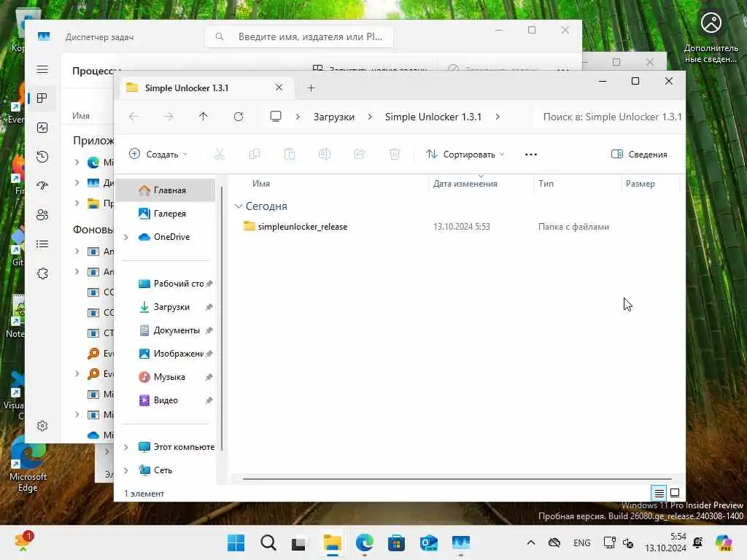Viewport: 747px width, 560px height.
Task: Open Task Manager Performance page icon
Action: (x=42, y=128)
